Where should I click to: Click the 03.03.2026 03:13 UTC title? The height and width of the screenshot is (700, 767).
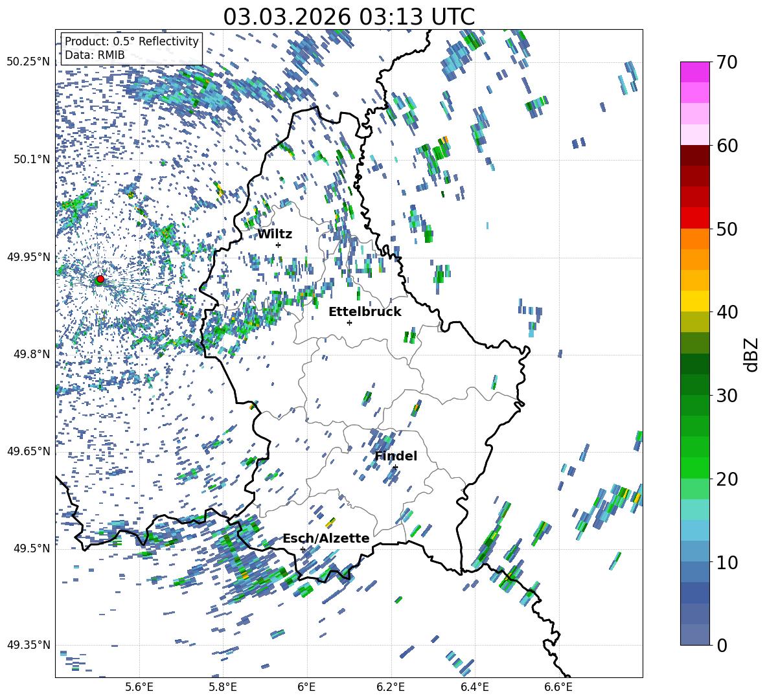tap(349, 17)
